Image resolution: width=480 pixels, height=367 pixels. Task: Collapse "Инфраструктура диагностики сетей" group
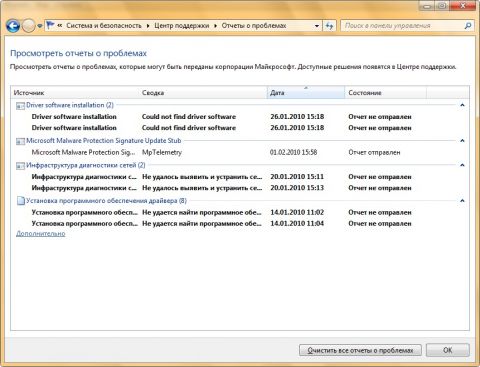pos(462,165)
